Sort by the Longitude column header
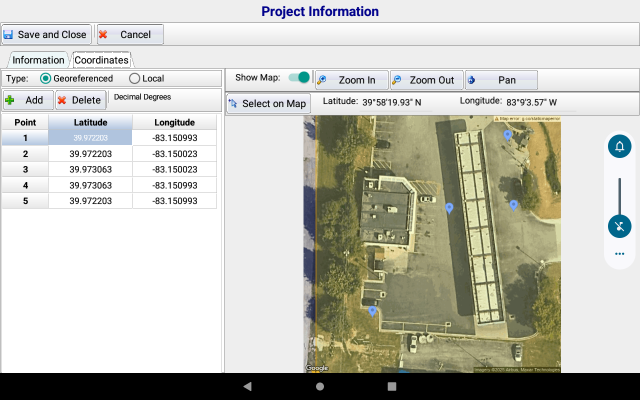640x400 pixels. pos(174,122)
